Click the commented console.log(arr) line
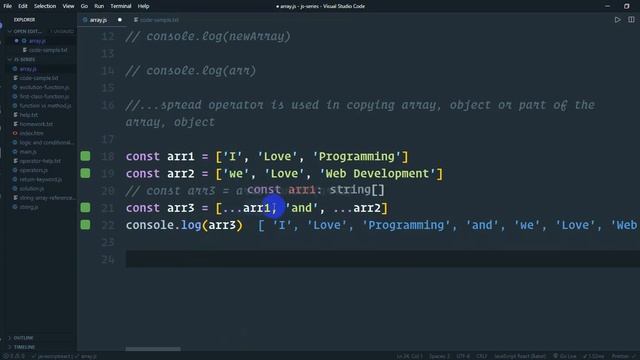Screen dimensions: 640x360 (x=191, y=71)
